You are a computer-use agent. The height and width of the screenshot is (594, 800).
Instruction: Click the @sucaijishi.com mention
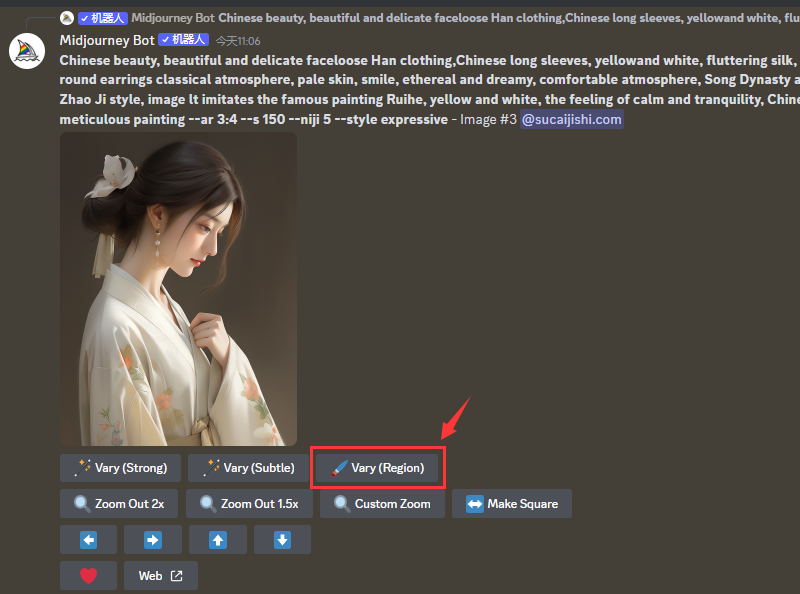tap(571, 119)
